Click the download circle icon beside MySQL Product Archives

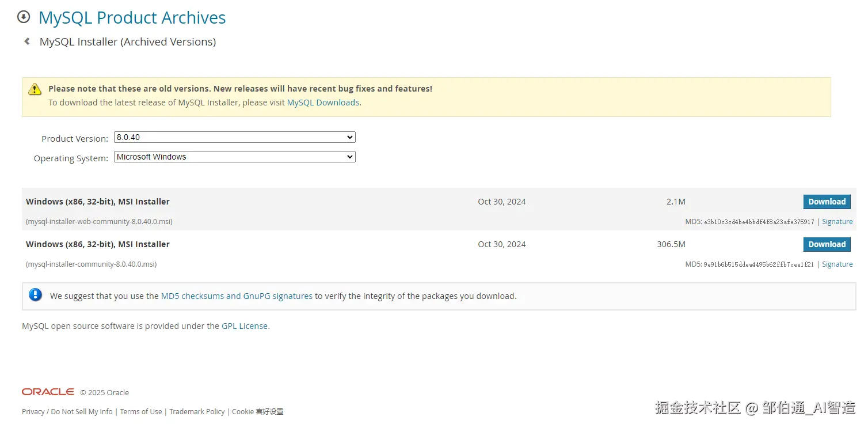pyautogui.click(x=24, y=17)
